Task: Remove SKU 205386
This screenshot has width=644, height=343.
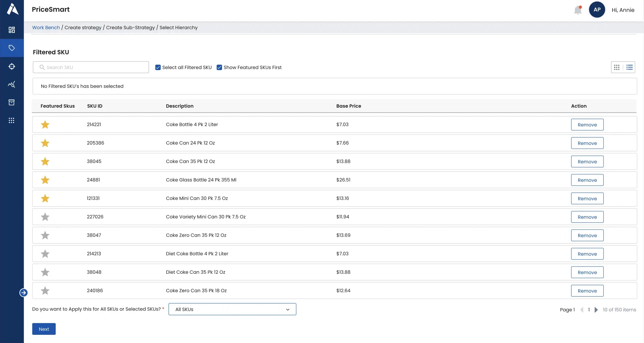Action: (x=587, y=143)
